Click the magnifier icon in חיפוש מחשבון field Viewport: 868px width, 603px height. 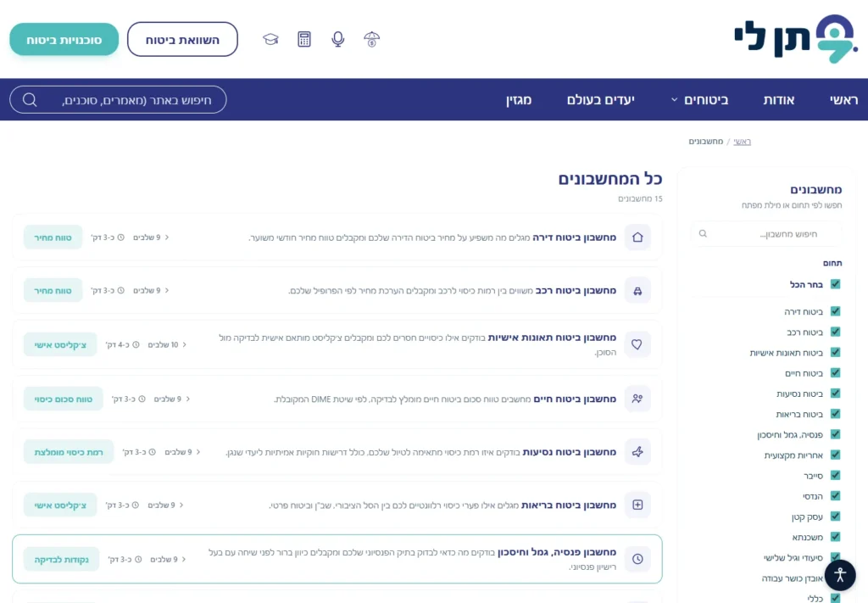point(703,234)
